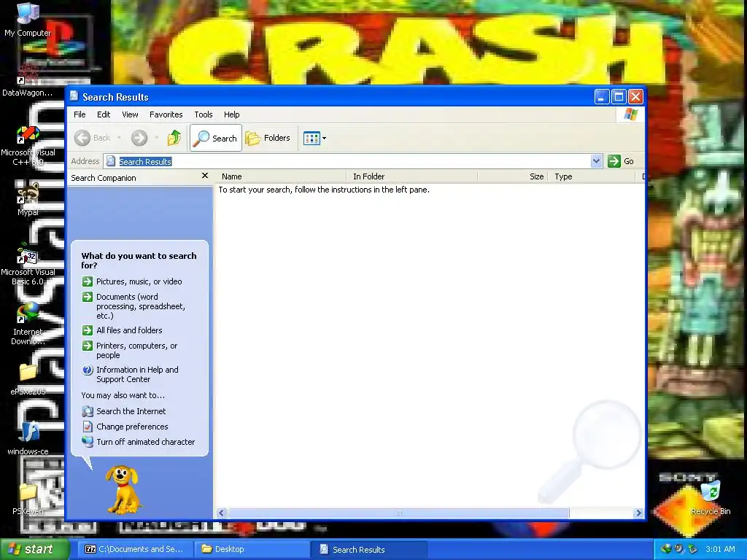The width and height of the screenshot is (747, 560).
Task: Click the Windows flag logo in menu bar
Action: (x=630, y=114)
